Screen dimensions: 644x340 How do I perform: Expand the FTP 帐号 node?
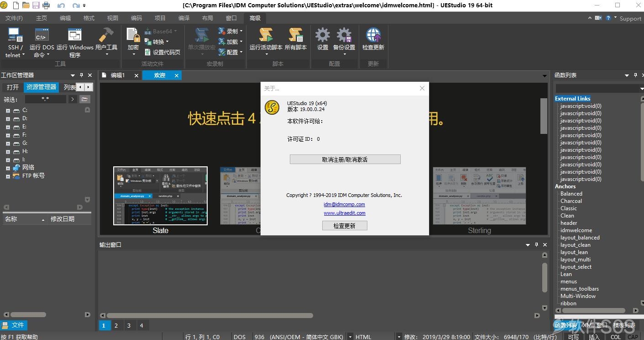coord(8,176)
